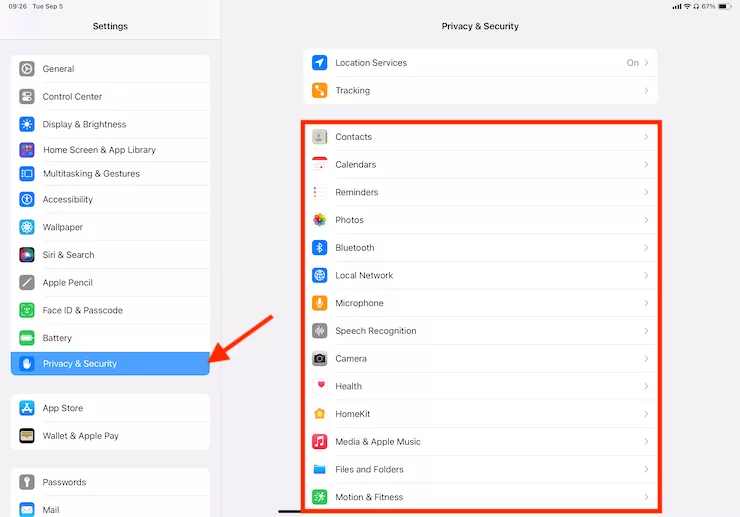This screenshot has height=517, width=740.
Task: Tap the colorful Photos flower icon
Action: (x=320, y=220)
